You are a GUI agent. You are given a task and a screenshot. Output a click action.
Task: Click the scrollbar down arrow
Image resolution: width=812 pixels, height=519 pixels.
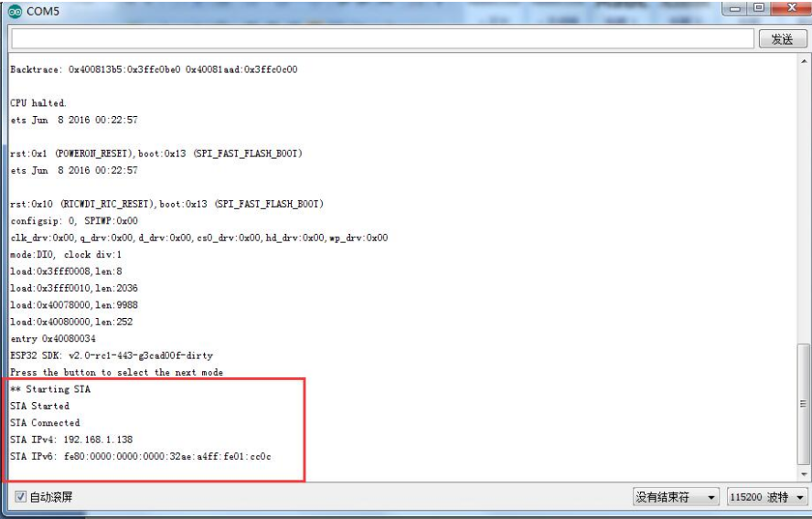click(804, 474)
